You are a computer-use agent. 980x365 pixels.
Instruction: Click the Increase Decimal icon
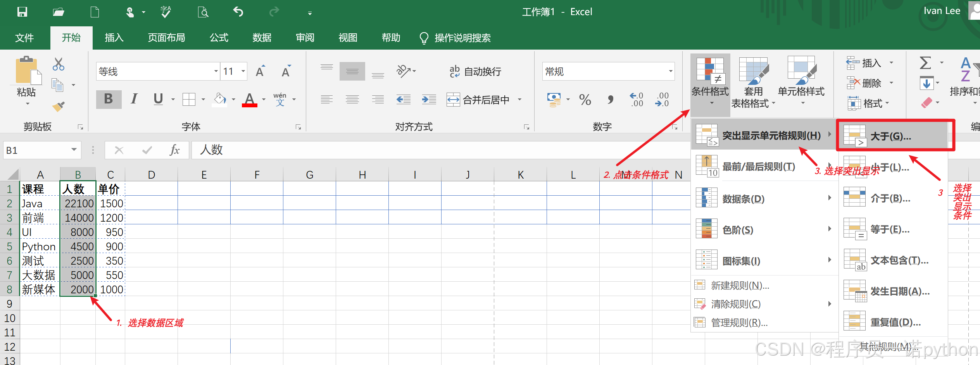[636, 100]
